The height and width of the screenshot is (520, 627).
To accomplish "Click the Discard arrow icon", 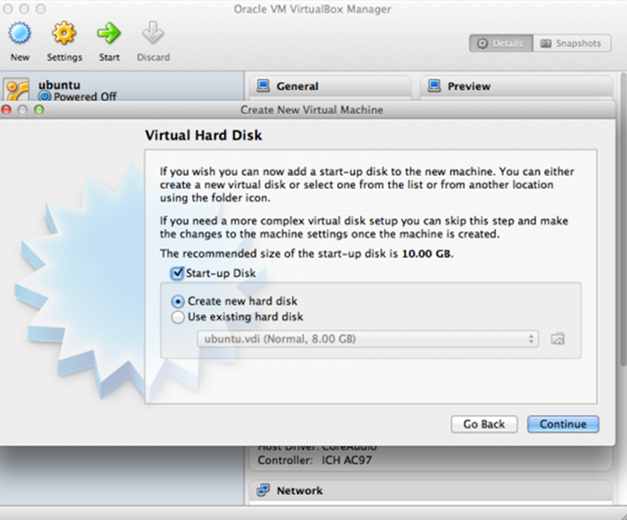I will (x=153, y=33).
